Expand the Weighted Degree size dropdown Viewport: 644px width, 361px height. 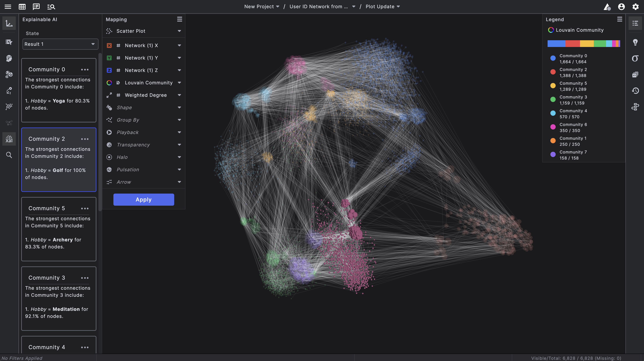(x=179, y=95)
